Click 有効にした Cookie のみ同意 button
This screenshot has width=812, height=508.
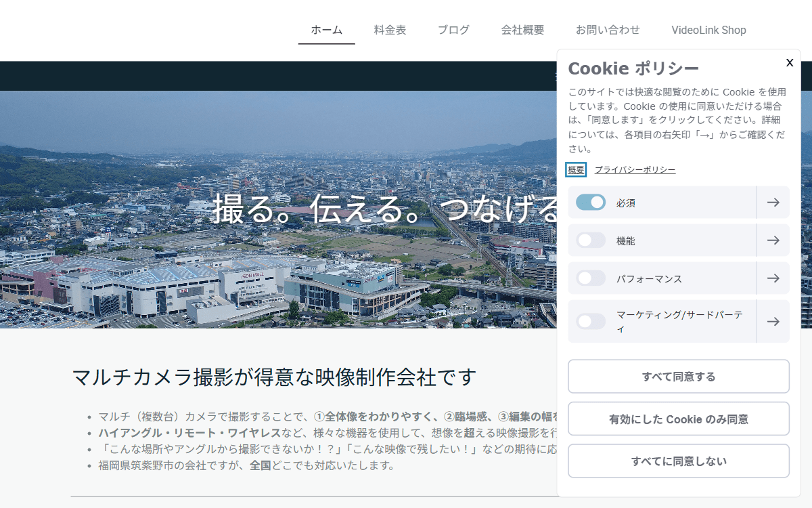pos(679,419)
